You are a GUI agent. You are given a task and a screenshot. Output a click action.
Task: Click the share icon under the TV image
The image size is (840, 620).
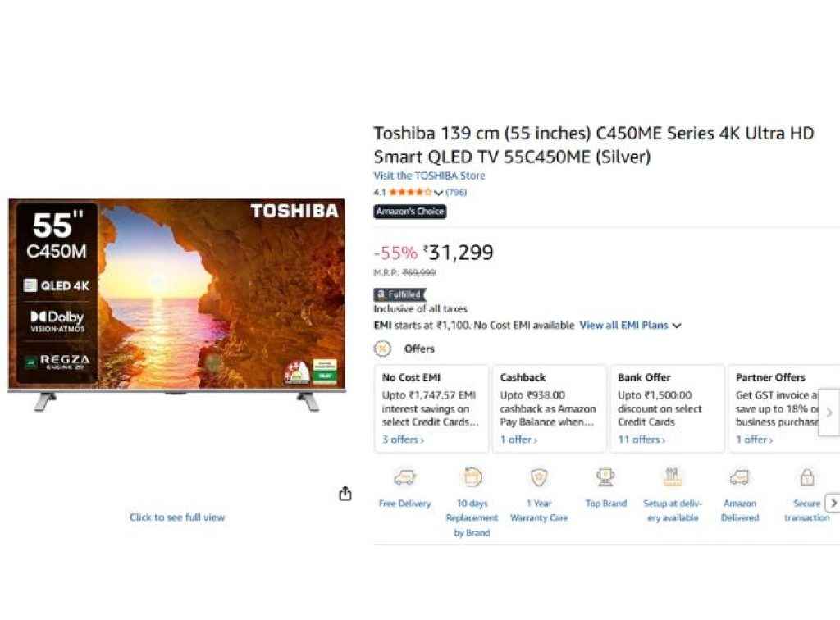pyautogui.click(x=345, y=493)
